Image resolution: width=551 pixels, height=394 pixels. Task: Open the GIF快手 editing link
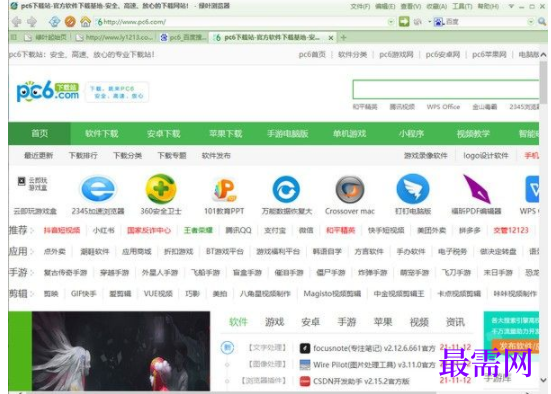pos(84,293)
